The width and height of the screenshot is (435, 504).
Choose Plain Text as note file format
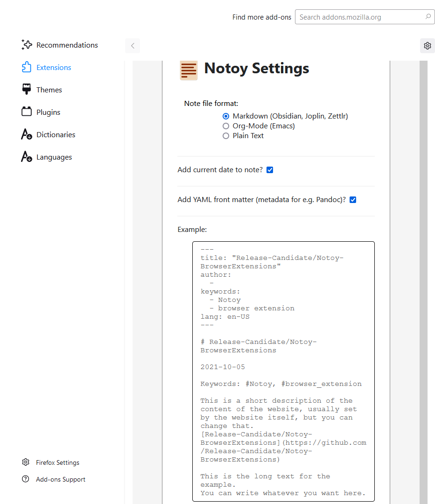pos(226,136)
